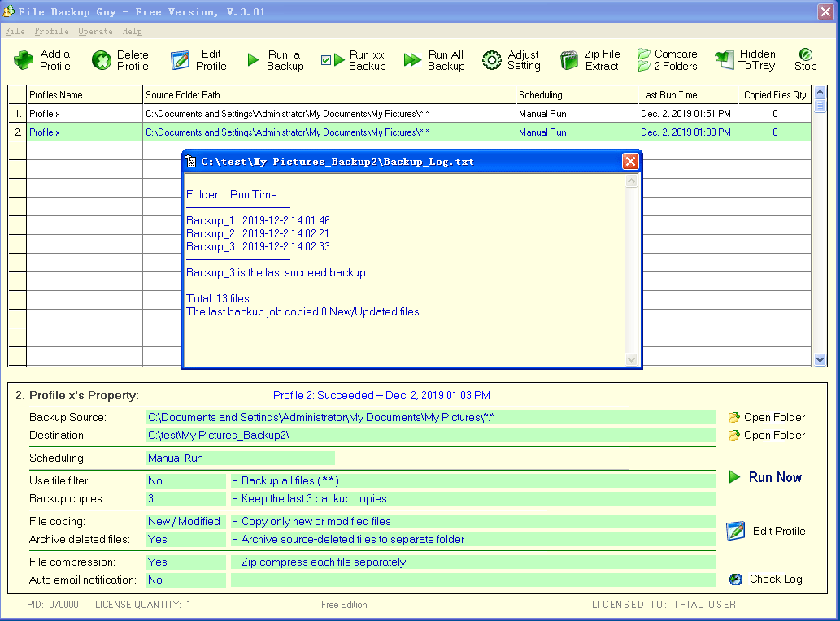
Task: Click the log window scroll down arrow
Action: tap(632, 360)
